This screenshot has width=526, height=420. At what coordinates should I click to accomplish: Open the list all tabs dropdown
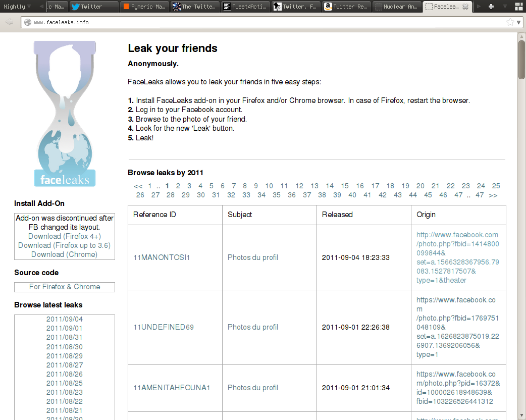(504, 7)
